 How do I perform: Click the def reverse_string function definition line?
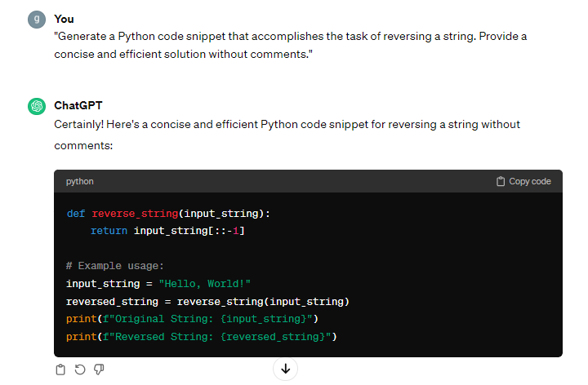click(168, 214)
